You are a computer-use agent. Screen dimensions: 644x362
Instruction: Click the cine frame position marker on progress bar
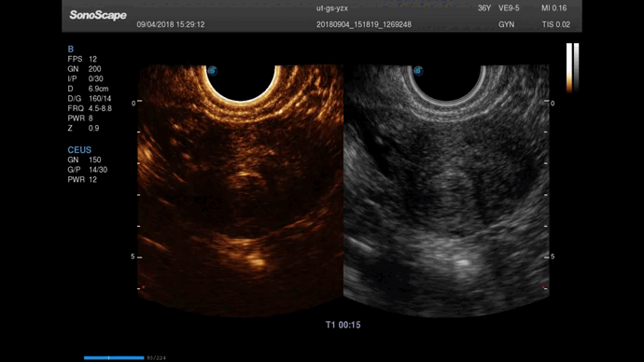click(109, 358)
